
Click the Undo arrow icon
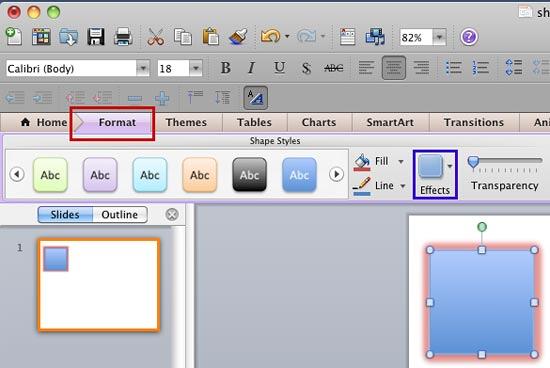[270, 36]
